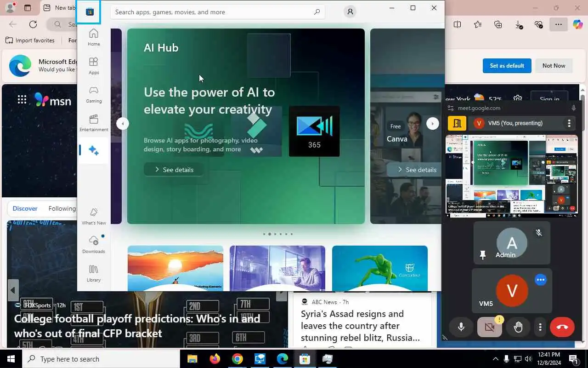Click the Meet room icon beside VM5
Screen dimensions: 588x368
click(457, 123)
